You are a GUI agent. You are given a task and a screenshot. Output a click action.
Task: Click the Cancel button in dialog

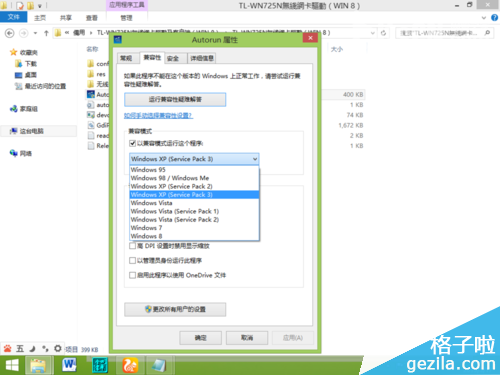coord(247,338)
